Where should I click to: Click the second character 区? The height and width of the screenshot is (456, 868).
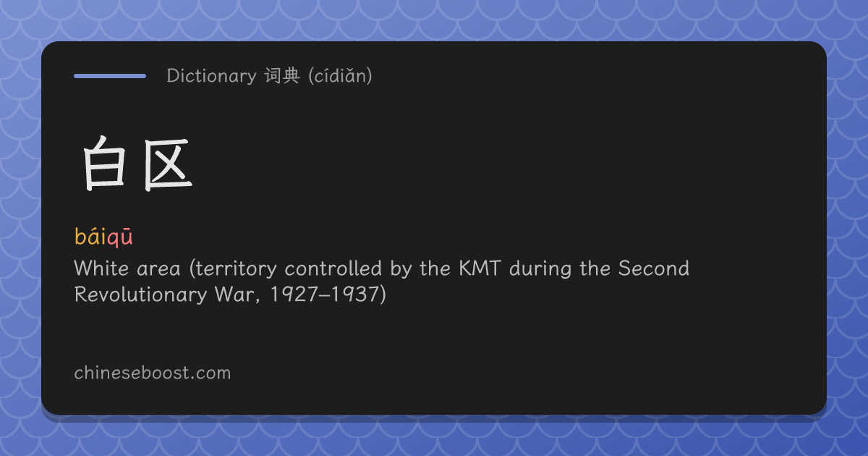[x=168, y=164]
